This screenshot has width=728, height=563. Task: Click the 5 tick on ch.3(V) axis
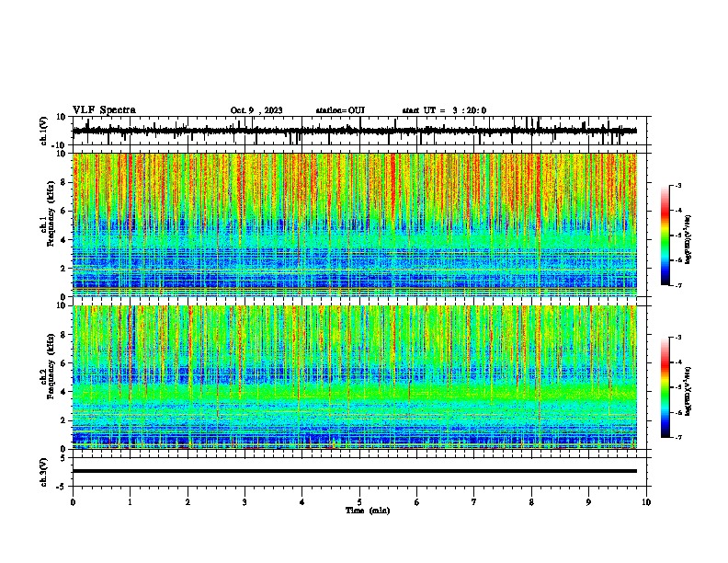tap(63, 458)
